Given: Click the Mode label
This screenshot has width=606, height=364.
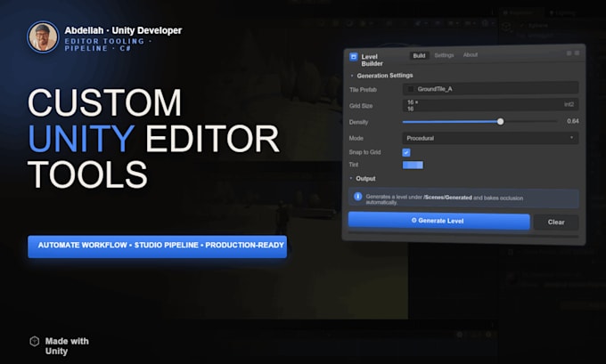Looking at the screenshot, I should pos(356,138).
